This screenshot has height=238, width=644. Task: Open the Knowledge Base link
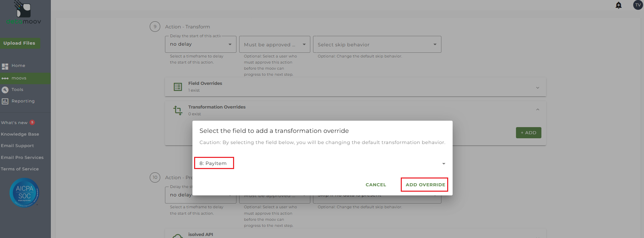(x=20, y=134)
